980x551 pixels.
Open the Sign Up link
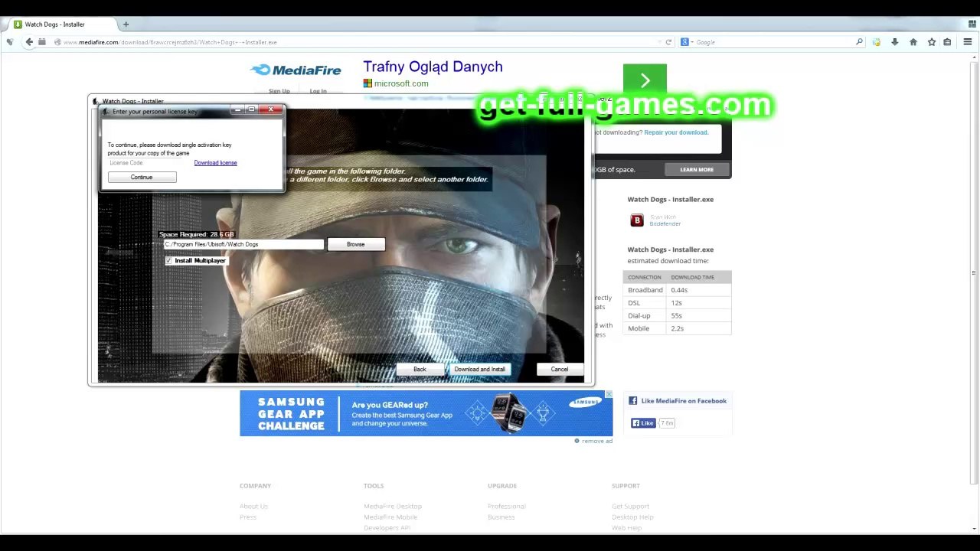click(279, 92)
